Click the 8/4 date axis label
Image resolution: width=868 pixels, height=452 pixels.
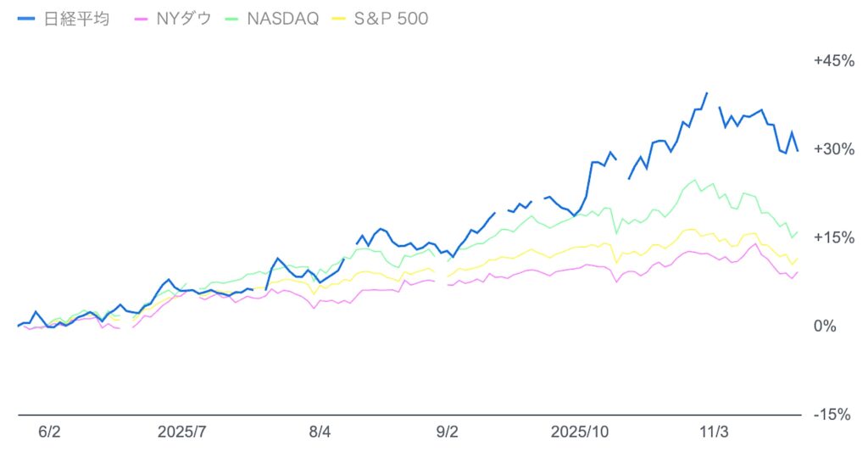click(x=320, y=432)
